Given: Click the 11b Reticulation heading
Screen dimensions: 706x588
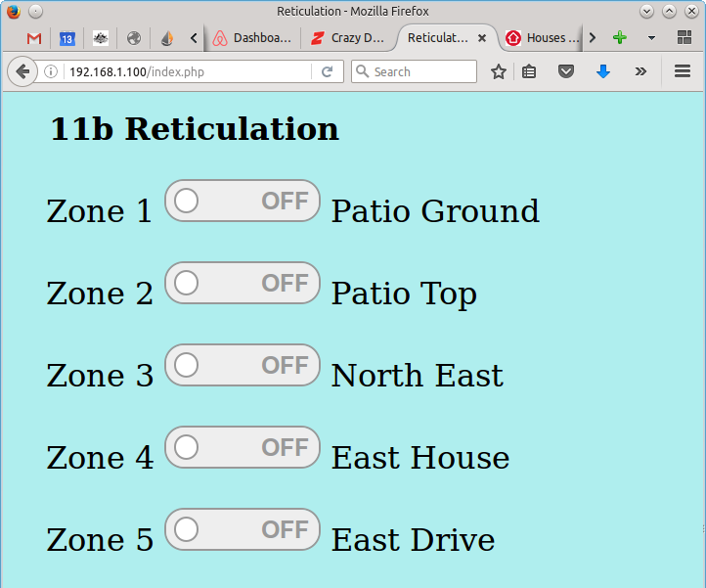Looking at the screenshot, I should (x=195, y=129).
